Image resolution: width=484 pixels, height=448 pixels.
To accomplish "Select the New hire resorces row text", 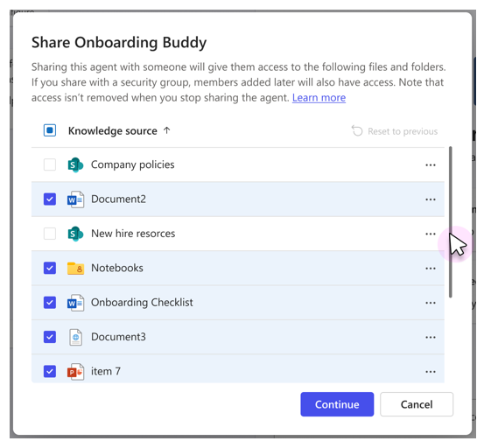I will pyautogui.click(x=133, y=234).
